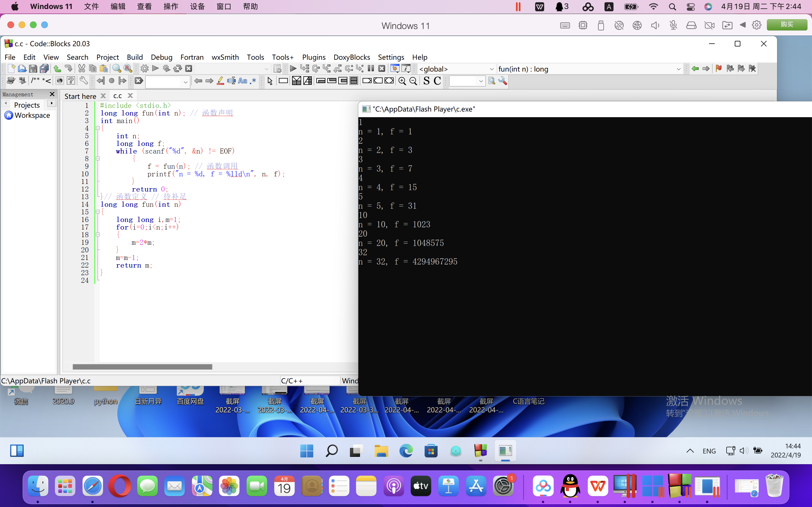Viewport: 812px width, 507px height.
Task: Click the Zoom in magnifier icon
Action: [x=402, y=81]
